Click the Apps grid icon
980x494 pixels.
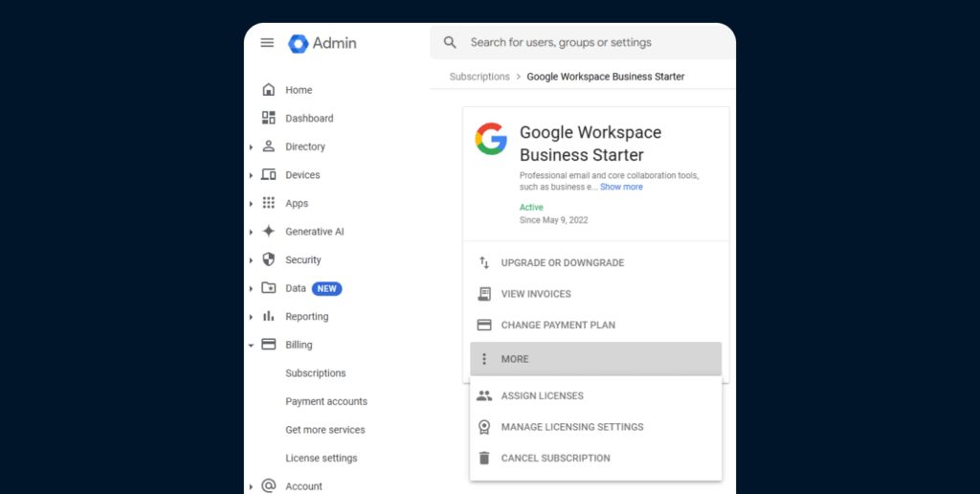click(x=269, y=203)
